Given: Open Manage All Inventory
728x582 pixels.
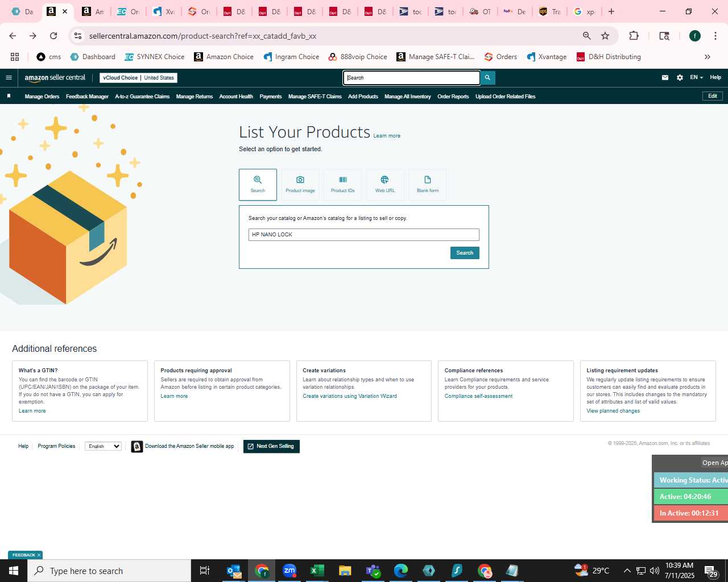Looking at the screenshot, I should [408, 97].
